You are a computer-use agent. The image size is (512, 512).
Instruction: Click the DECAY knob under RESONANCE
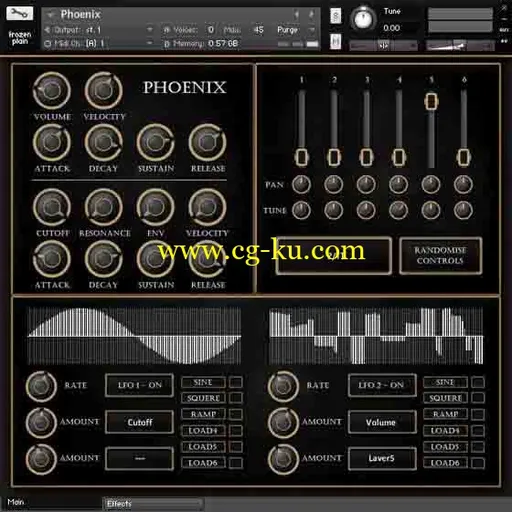click(104, 259)
